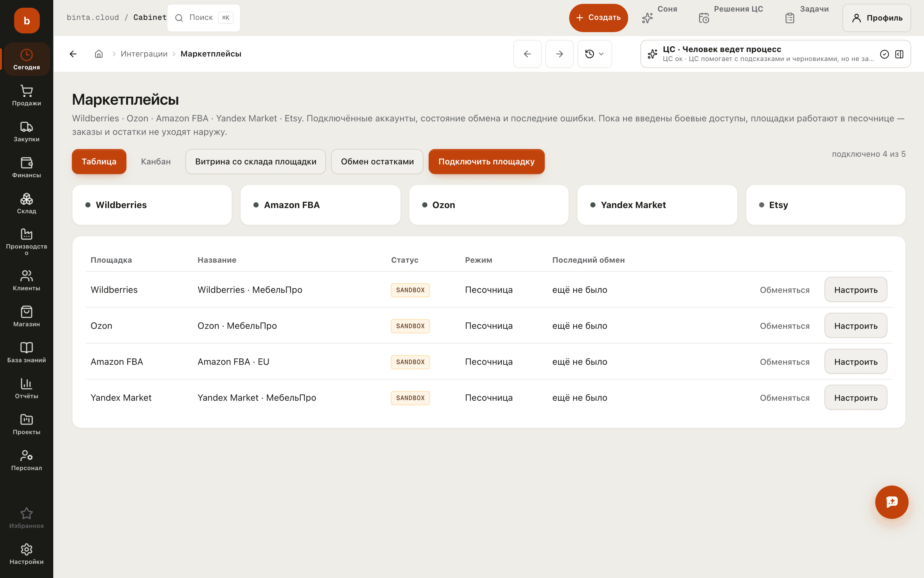This screenshot has width=924, height=578.
Task: Open the Профиль menu
Action: tap(877, 18)
